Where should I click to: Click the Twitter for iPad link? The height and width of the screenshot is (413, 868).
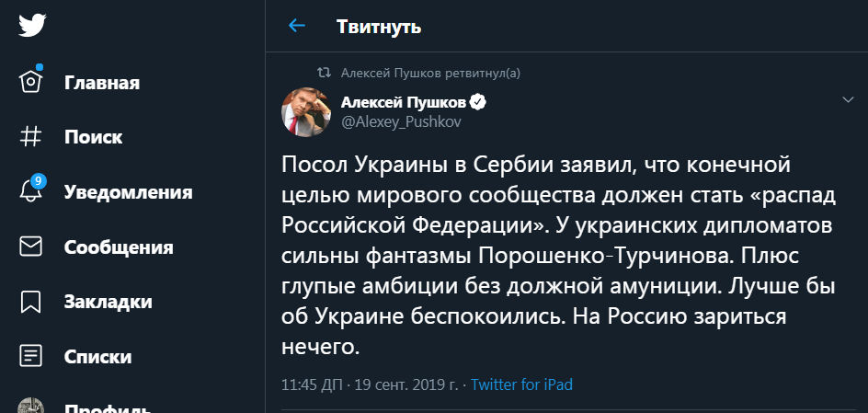pyautogui.click(x=521, y=384)
